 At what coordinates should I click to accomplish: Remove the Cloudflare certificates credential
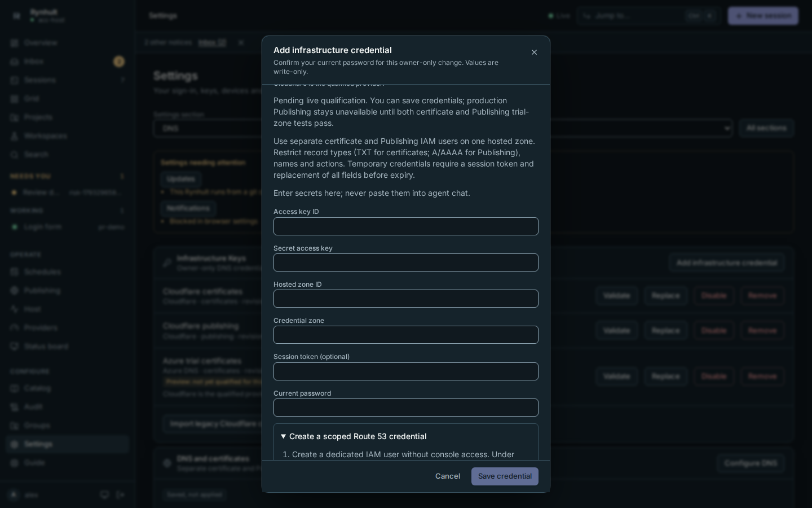762,296
